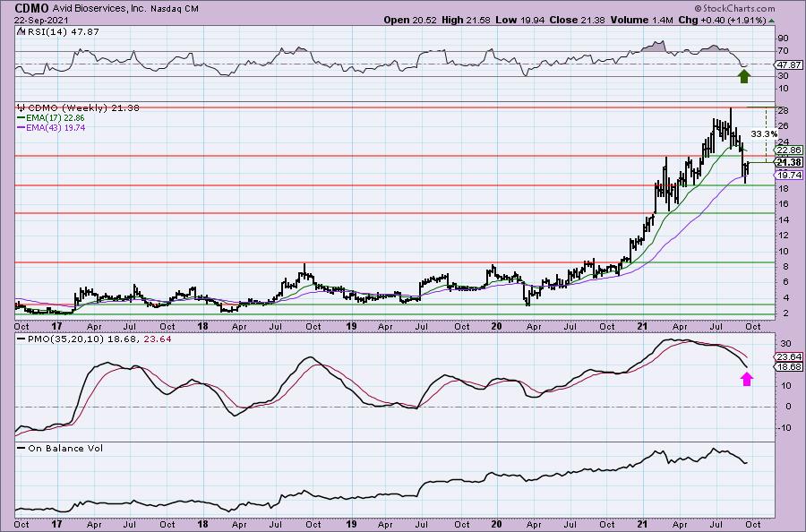Click the PMO(35,20,10) 18.68, 23.64 label

[99, 339]
